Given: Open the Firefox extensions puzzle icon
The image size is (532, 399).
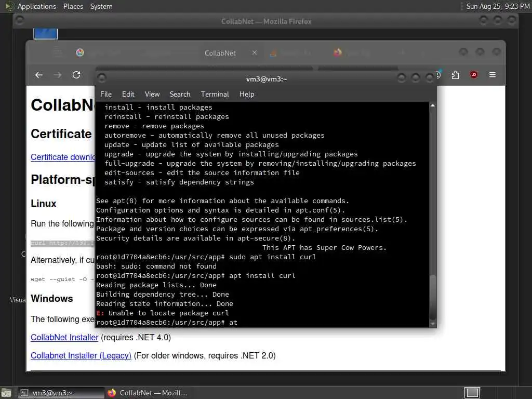Looking at the screenshot, I should pyautogui.click(x=455, y=75).
